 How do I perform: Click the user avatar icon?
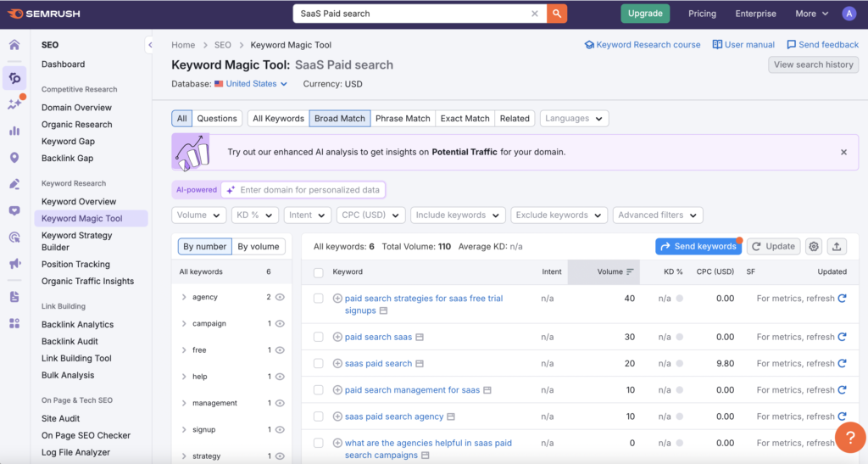(849, 14)
